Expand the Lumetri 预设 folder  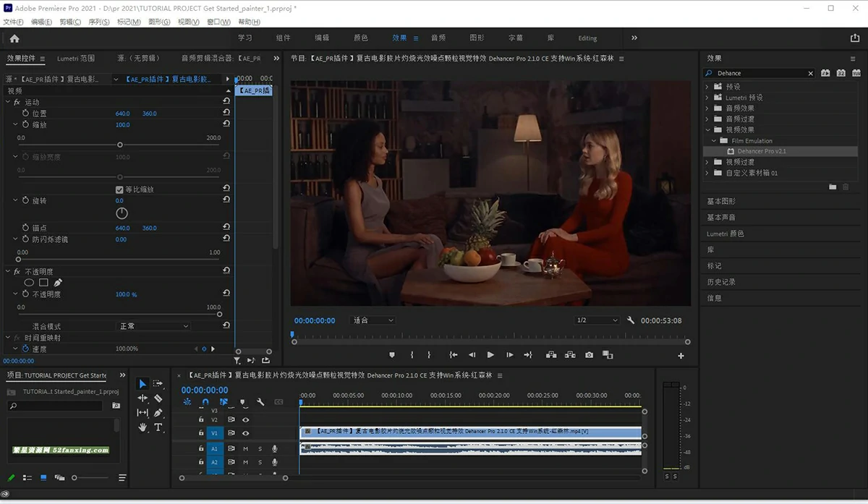click(707, 98)
